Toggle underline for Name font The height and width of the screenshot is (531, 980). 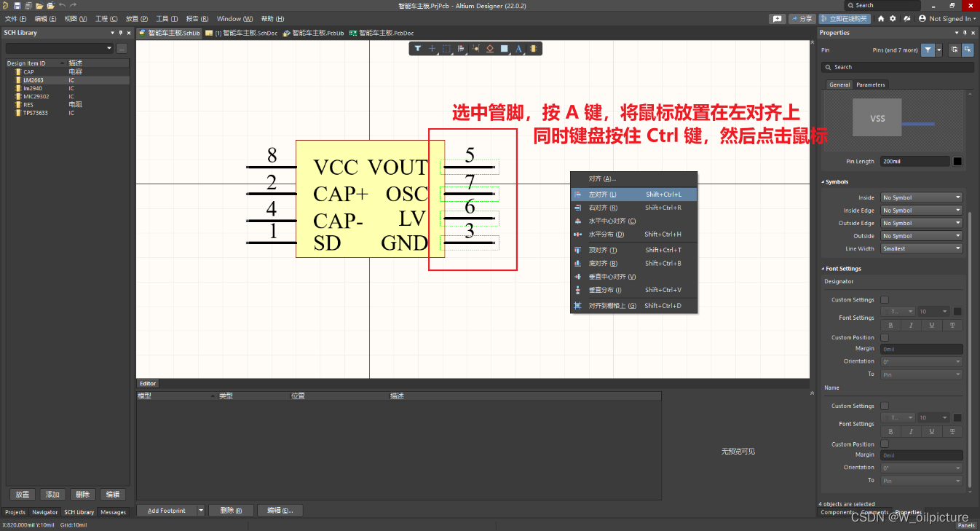[932, 431]
